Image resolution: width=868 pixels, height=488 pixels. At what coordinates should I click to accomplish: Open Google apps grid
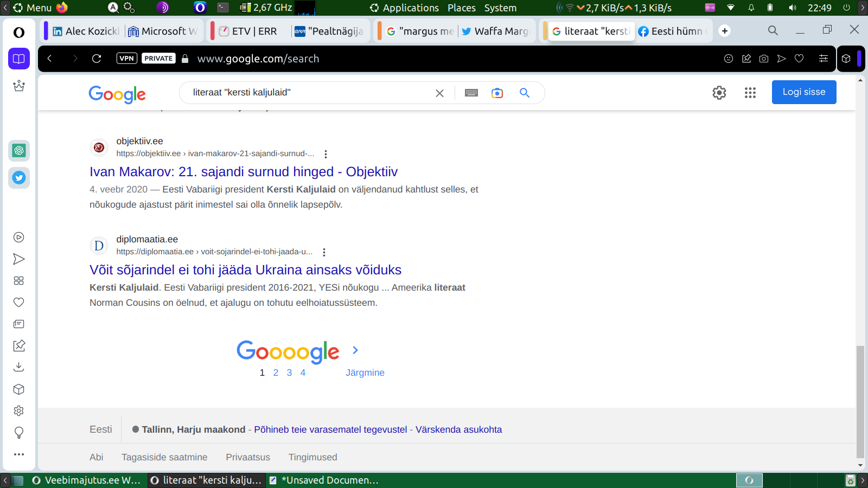(x=750, y=93)
